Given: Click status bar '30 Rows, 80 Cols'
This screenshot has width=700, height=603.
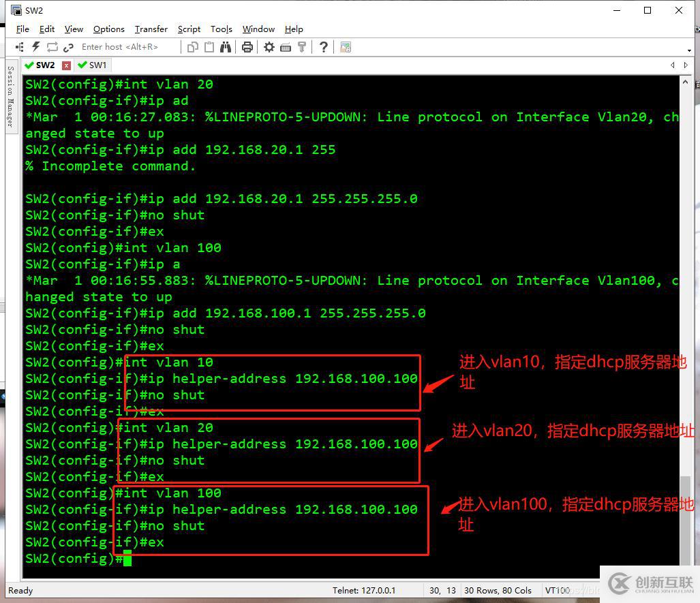Looking at the screenshot, I should (x=498, y=591).
